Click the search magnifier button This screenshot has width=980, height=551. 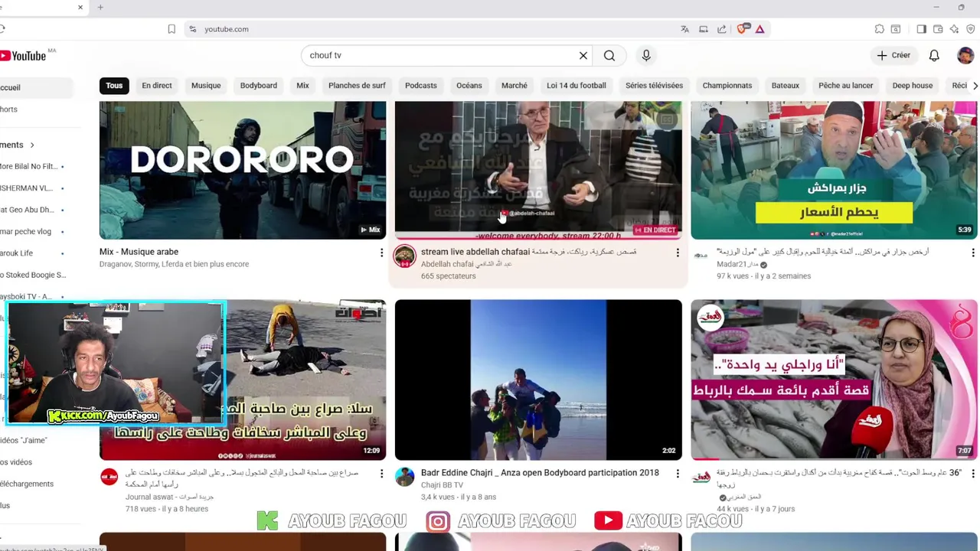[x=609, y=55]
